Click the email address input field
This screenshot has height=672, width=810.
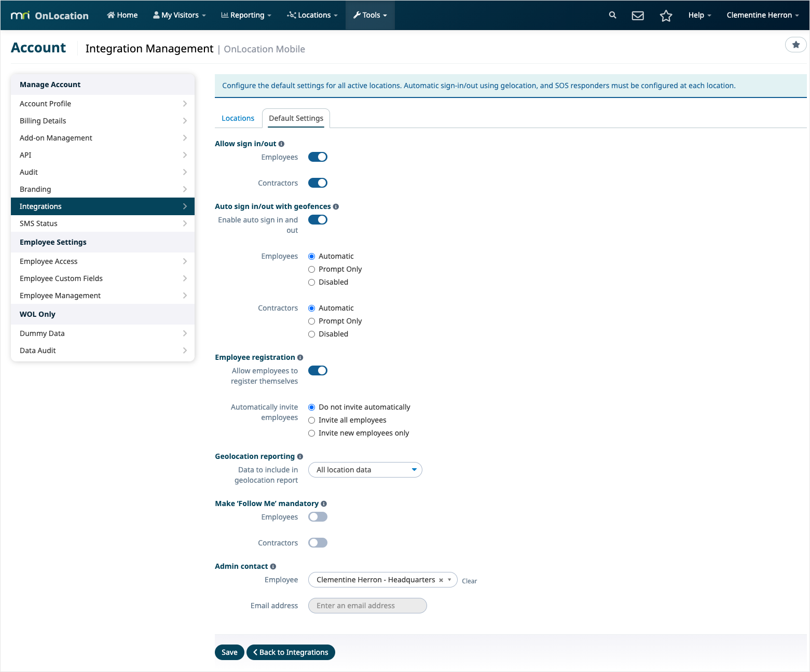[x=367, y=605]
